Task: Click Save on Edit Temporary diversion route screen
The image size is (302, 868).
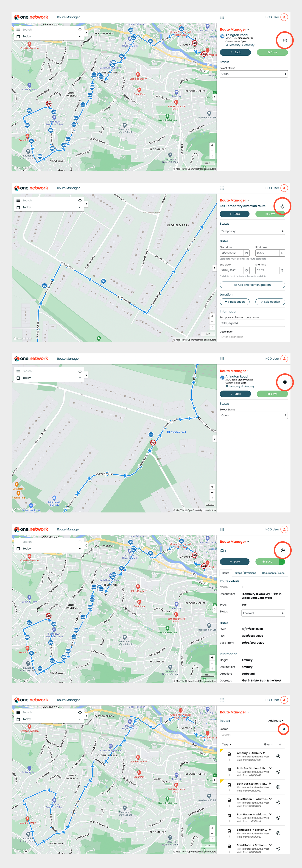Action: 270,214
